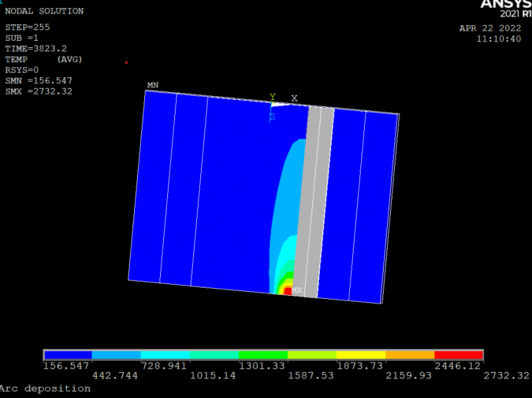532x398 pixels.
Task: Click the MN minimum temperature marker
Action: pyautogui.click(x=153, y=86)
